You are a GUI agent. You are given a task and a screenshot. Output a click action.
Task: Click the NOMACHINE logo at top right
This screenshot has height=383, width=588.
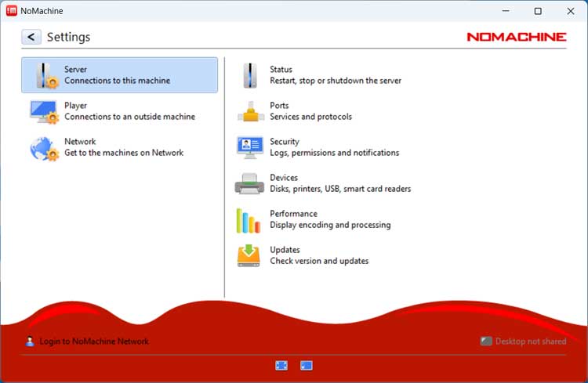(517, 37)
